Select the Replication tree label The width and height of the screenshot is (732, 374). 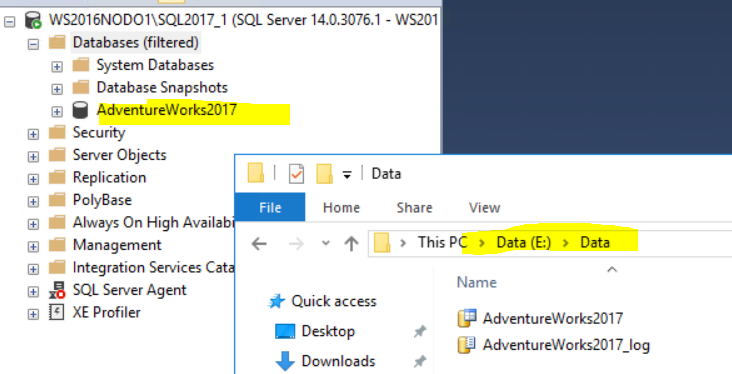point(109,177)
